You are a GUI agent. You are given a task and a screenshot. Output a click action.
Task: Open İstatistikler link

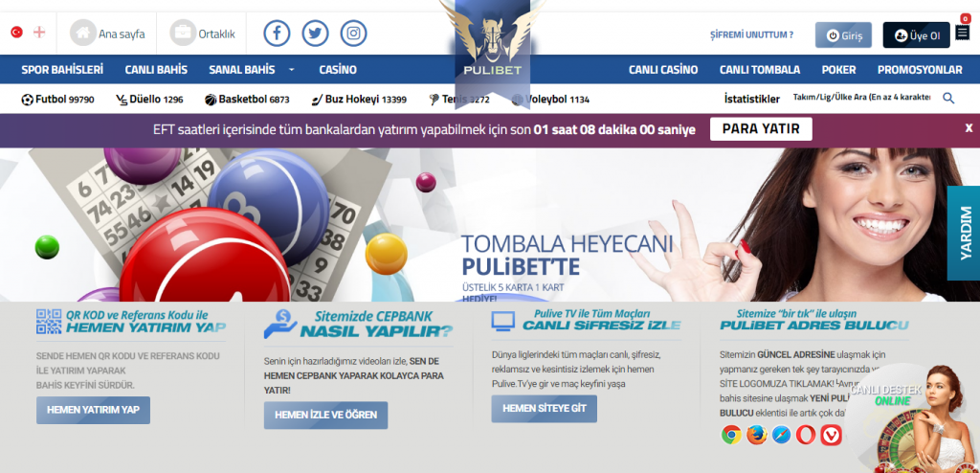click(752, 99)
